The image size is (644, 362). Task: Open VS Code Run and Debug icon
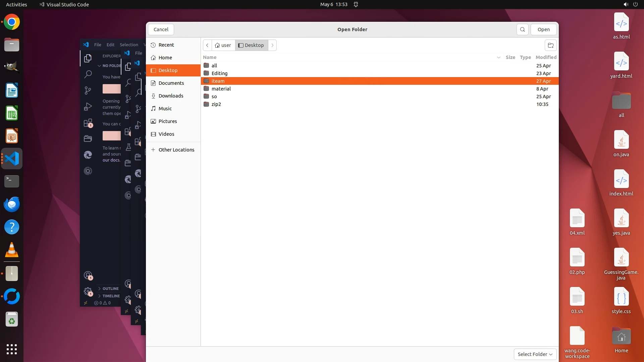[88, 107]
